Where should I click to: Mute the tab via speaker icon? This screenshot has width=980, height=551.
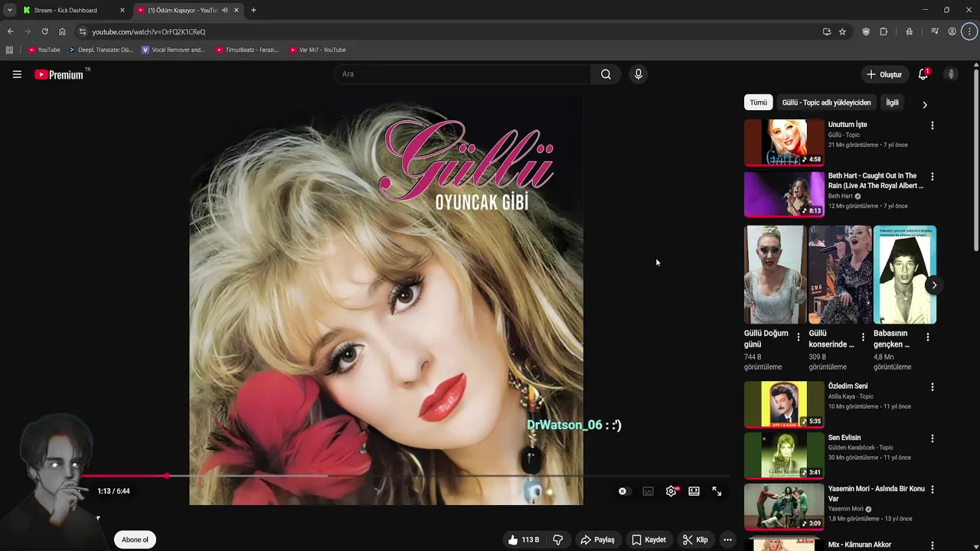click(x=224, y=10)
